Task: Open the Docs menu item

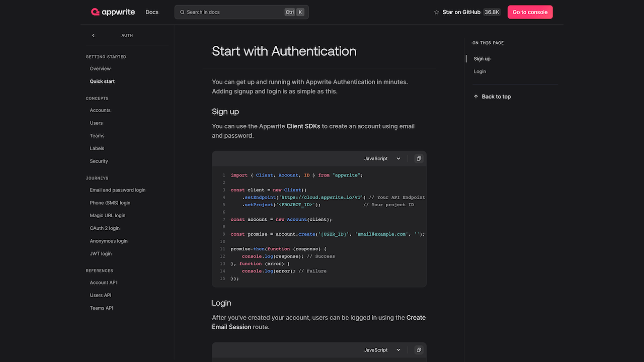Action: 152,12
